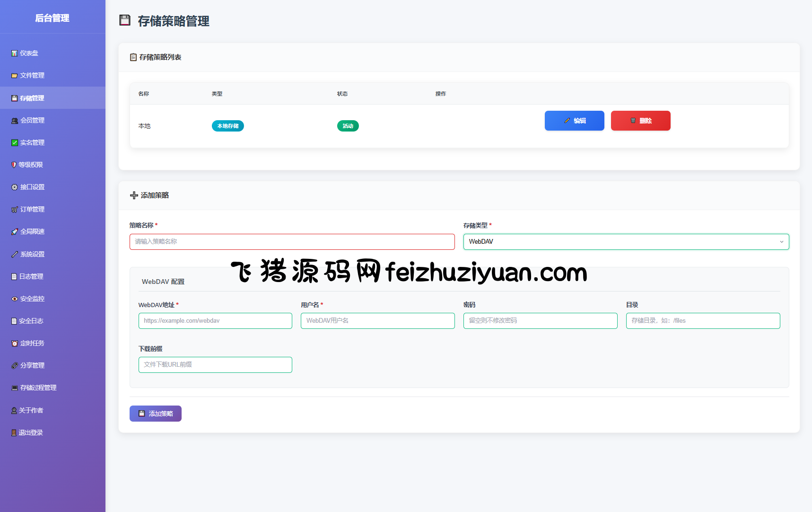Click the 下载前缀 input field
The height and width of the screenshot is (512, 812).
[x=215, y=365]
